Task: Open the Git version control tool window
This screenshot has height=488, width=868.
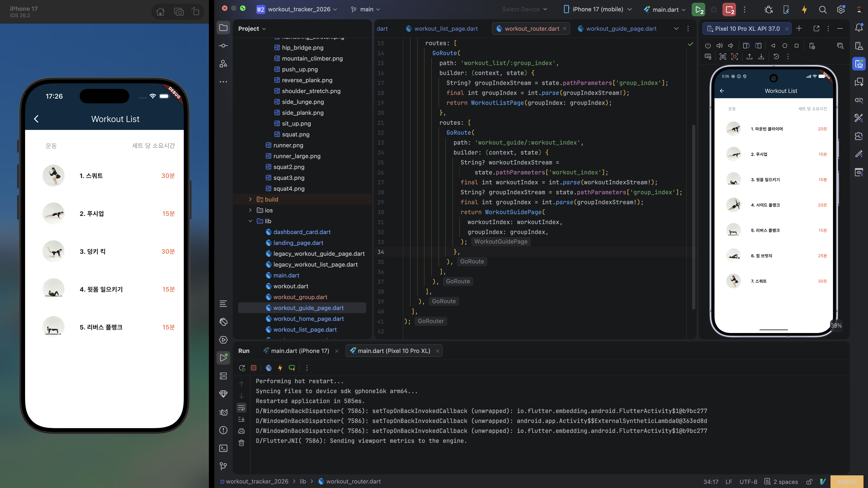Action: (x=223, y=466)
